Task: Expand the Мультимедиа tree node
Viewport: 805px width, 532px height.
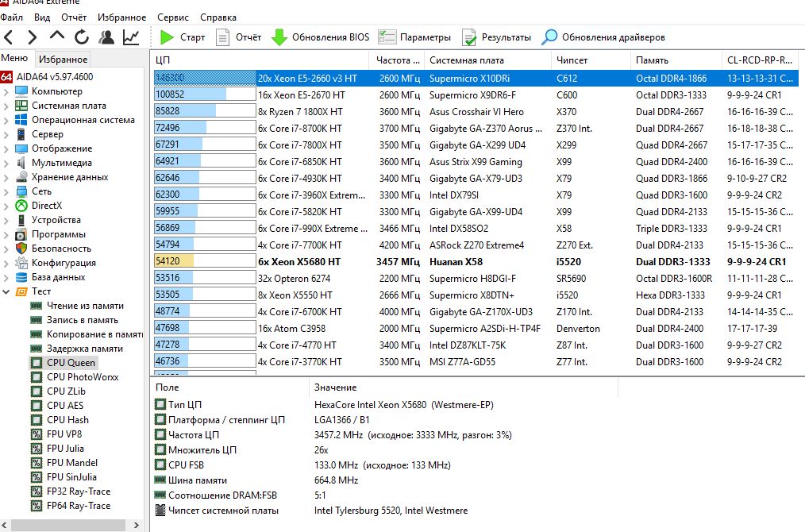Action: (6, 164)
